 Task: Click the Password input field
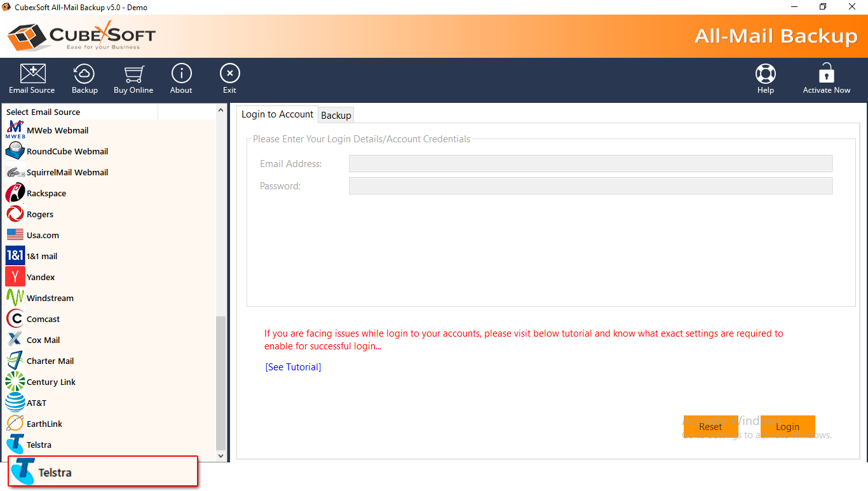590,186
